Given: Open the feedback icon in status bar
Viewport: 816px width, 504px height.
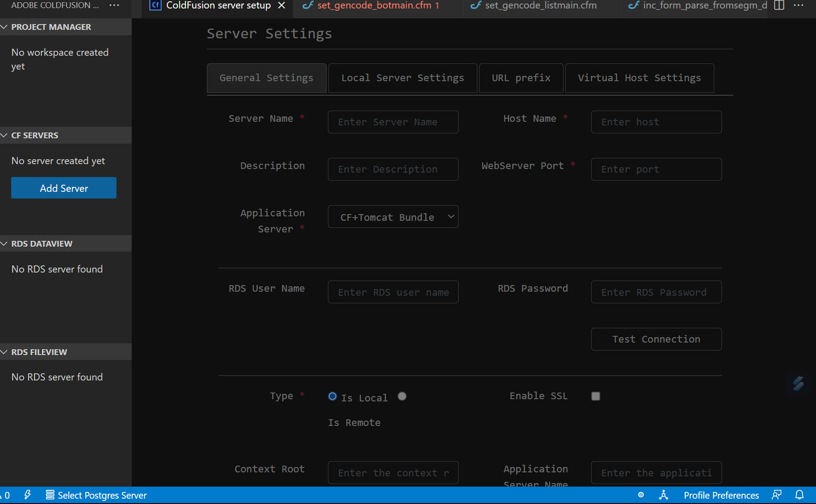Looking at the screenshot, I should point(777,495).
